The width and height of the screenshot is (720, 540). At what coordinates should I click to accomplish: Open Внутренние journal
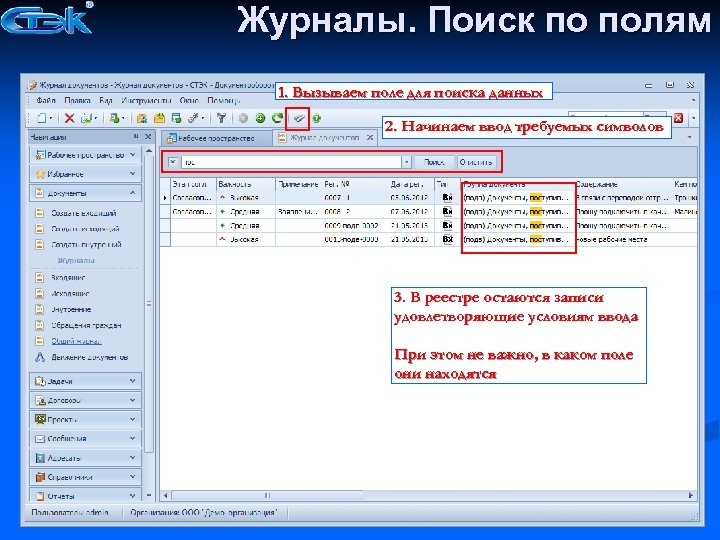tap(71, 309)
